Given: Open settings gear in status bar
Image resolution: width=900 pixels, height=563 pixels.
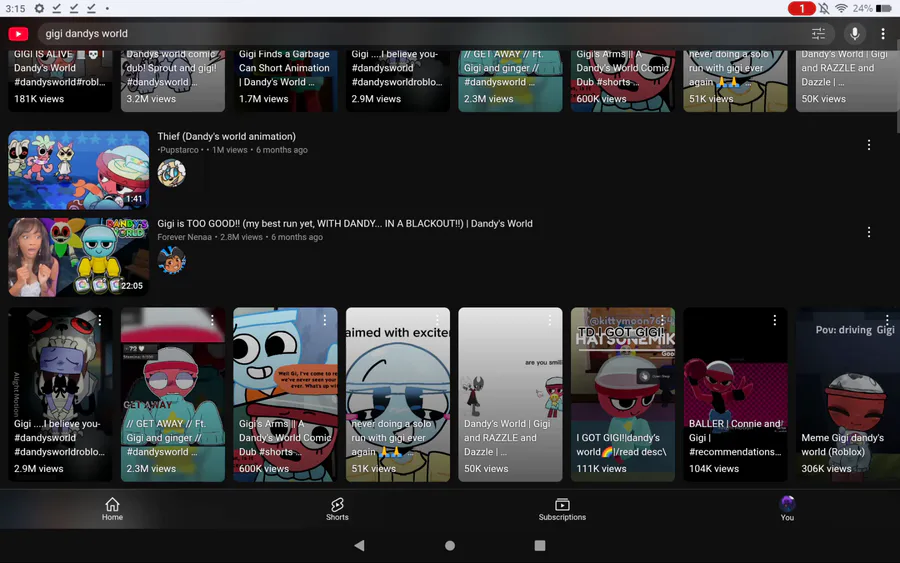Looking at the screenshot, I should point(39,8).
